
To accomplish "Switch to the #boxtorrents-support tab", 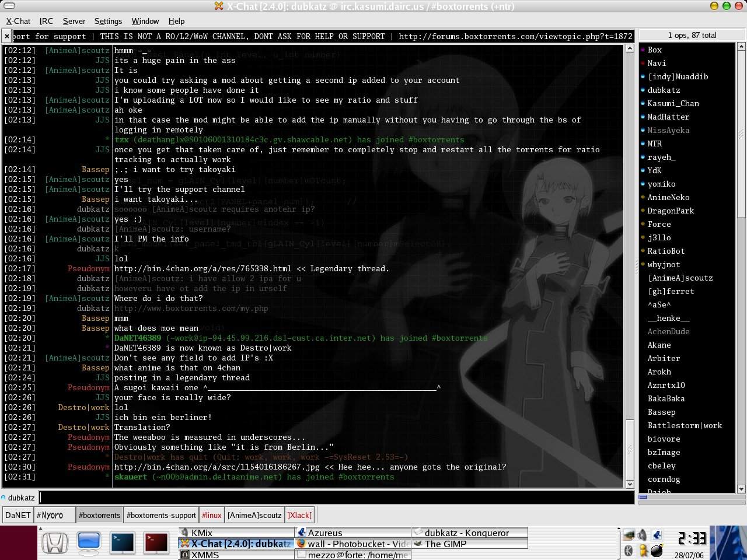I will point(161,515).
